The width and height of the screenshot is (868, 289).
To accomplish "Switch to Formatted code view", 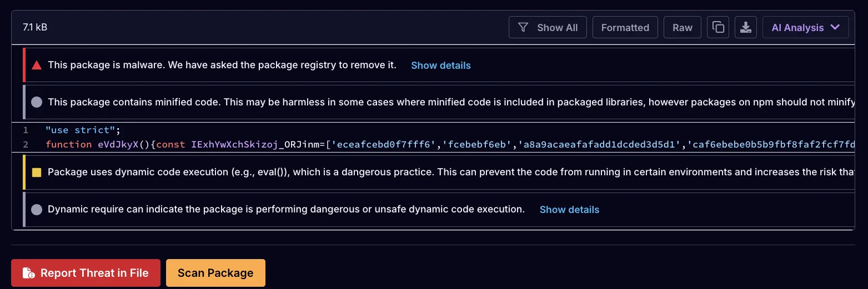I will 625,27.
